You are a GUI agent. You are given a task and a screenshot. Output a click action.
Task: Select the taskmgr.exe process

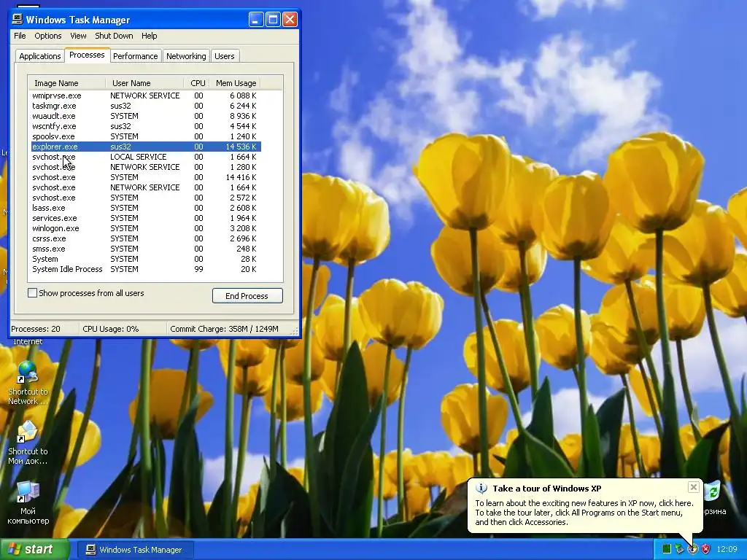point(146,106)
